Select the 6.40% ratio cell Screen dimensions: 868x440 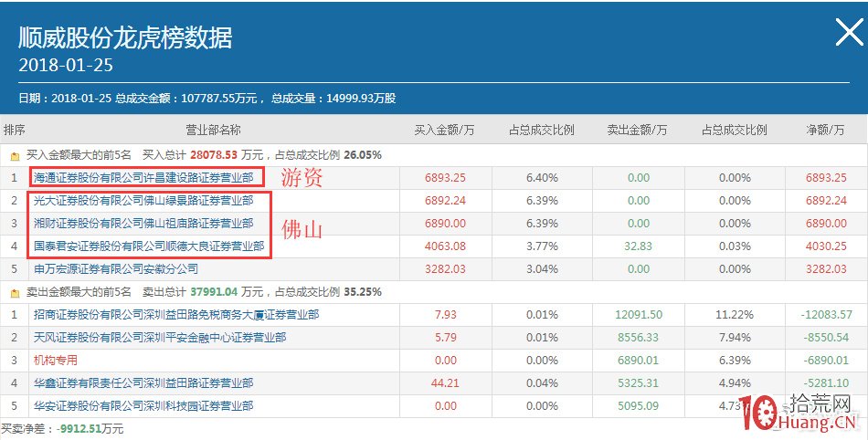click(x=543, y=178)
